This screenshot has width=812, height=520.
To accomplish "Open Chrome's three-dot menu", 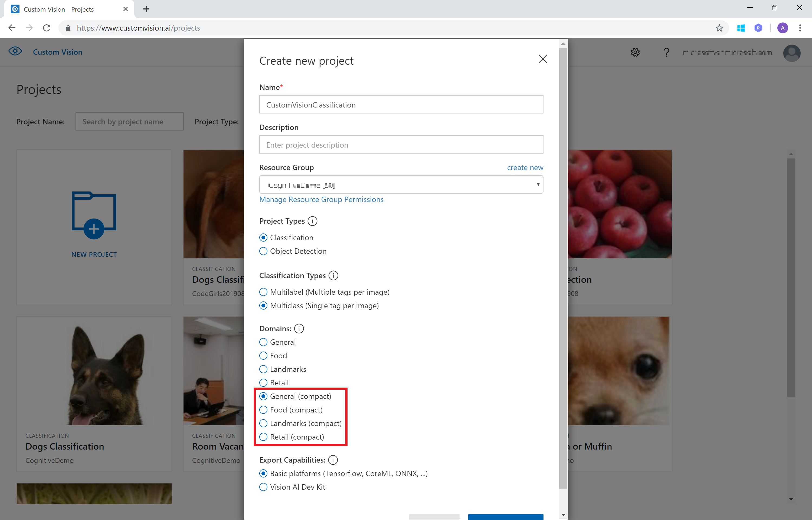I will pos(800,28).
